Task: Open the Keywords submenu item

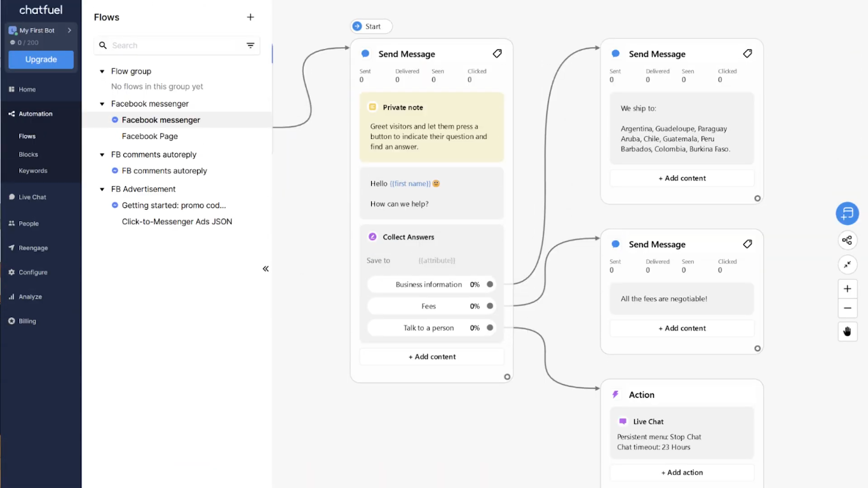Action: coord(33,171)
